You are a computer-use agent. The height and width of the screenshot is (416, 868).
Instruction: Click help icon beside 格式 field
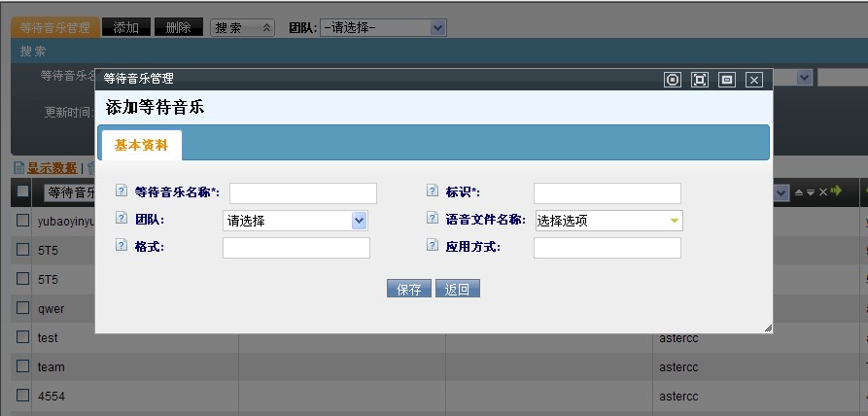[122, 246]
